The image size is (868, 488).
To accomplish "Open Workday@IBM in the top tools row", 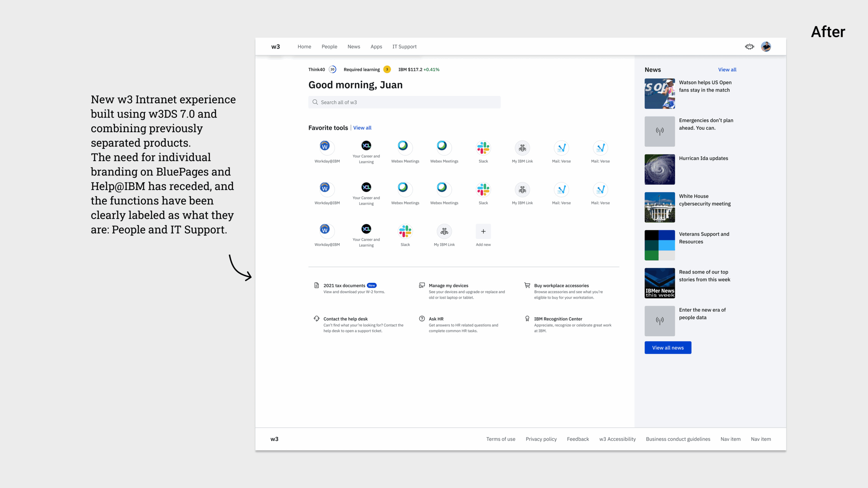I will [x=327, y=148].
